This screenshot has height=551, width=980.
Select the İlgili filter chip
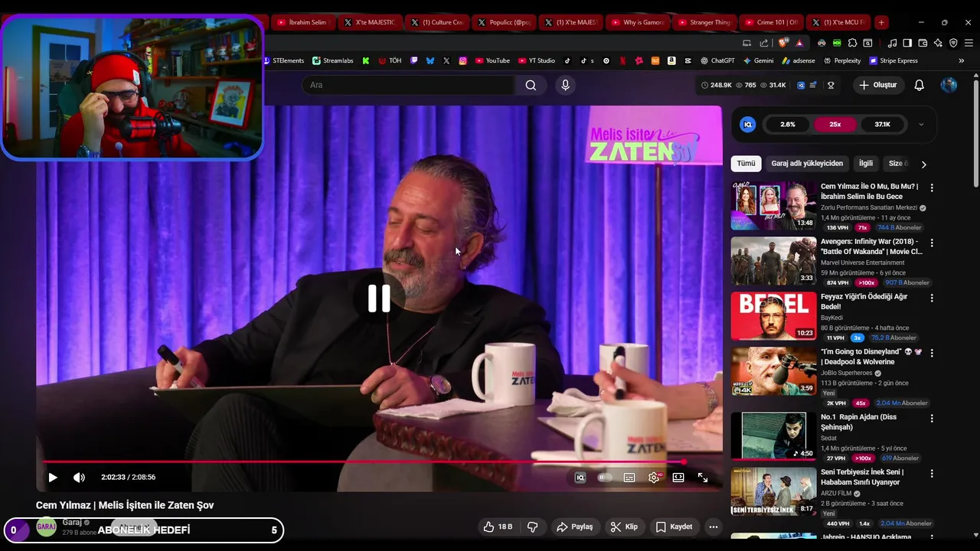[865, 163]
